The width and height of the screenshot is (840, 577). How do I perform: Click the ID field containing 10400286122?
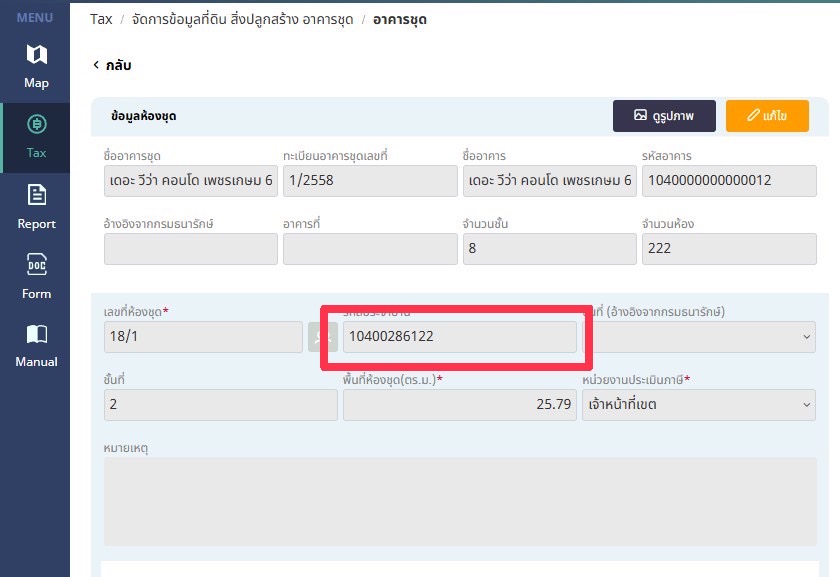[x=459, y=337]
